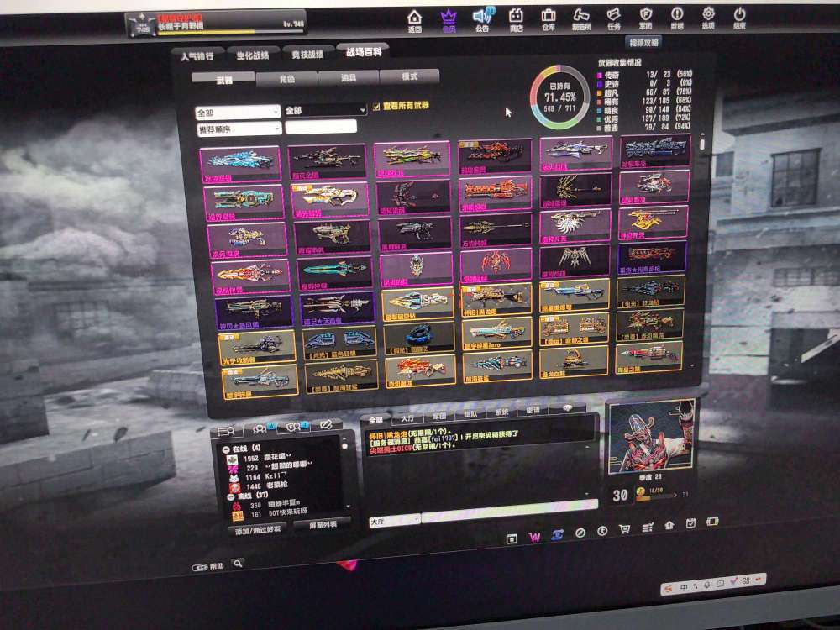Click the blue swap arrows icon
The width and height of the screenshot is (840, 630).
click(x=557, y=534)
